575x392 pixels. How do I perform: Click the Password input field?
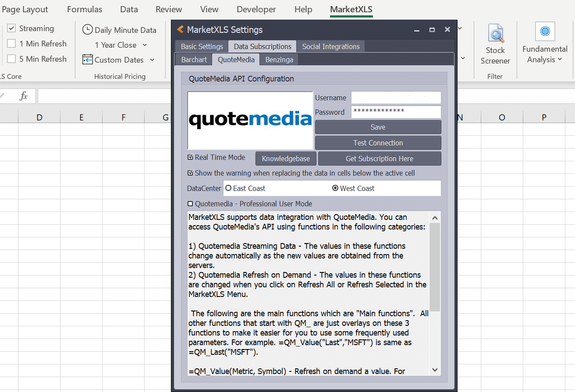point(396,112)
